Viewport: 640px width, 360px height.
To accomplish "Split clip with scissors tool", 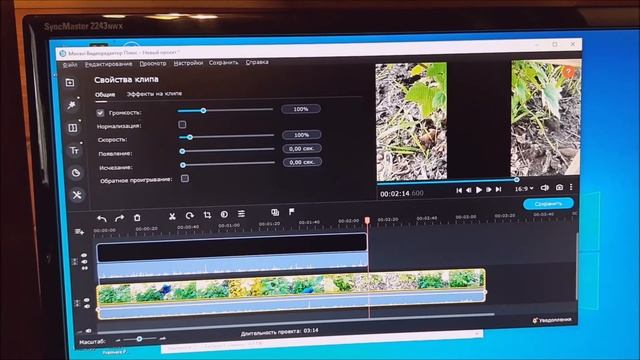I will [x=172, y=216].
